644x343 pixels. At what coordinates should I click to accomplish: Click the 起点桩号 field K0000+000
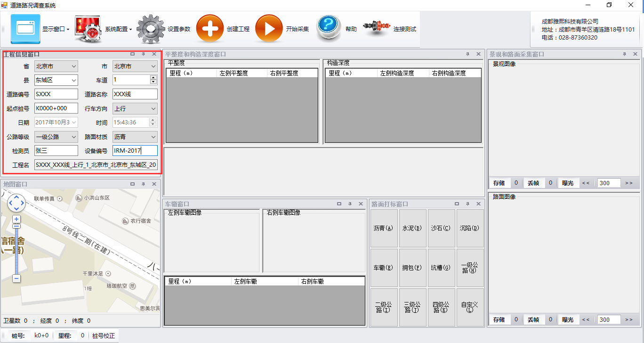tap(56, 108)
